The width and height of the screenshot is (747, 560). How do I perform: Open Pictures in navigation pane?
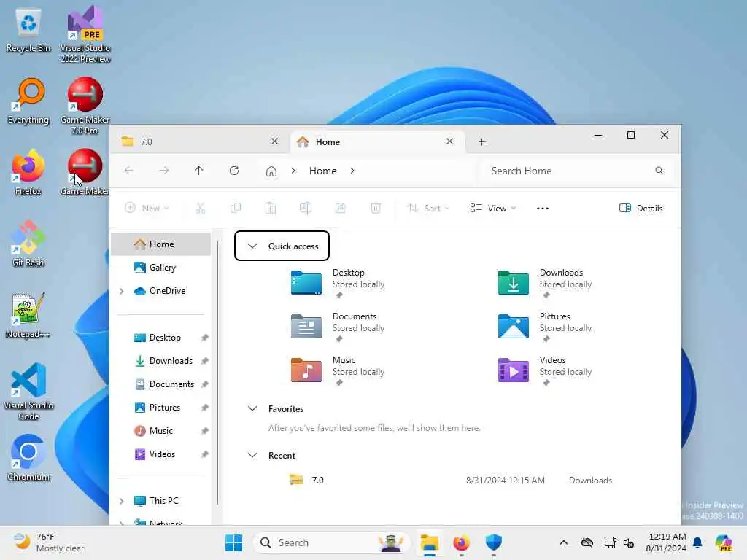[161, 408]
